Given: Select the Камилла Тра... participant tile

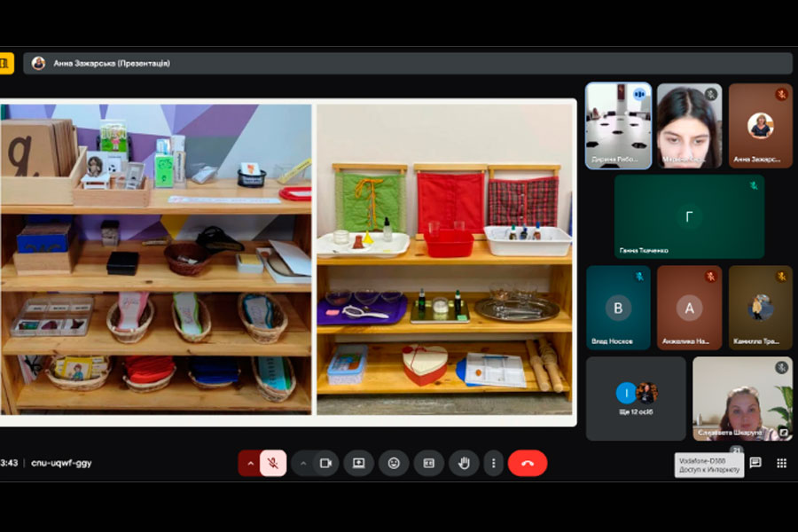Looking at the screenshot, I should pyautogui.click(x=761, y=308).
